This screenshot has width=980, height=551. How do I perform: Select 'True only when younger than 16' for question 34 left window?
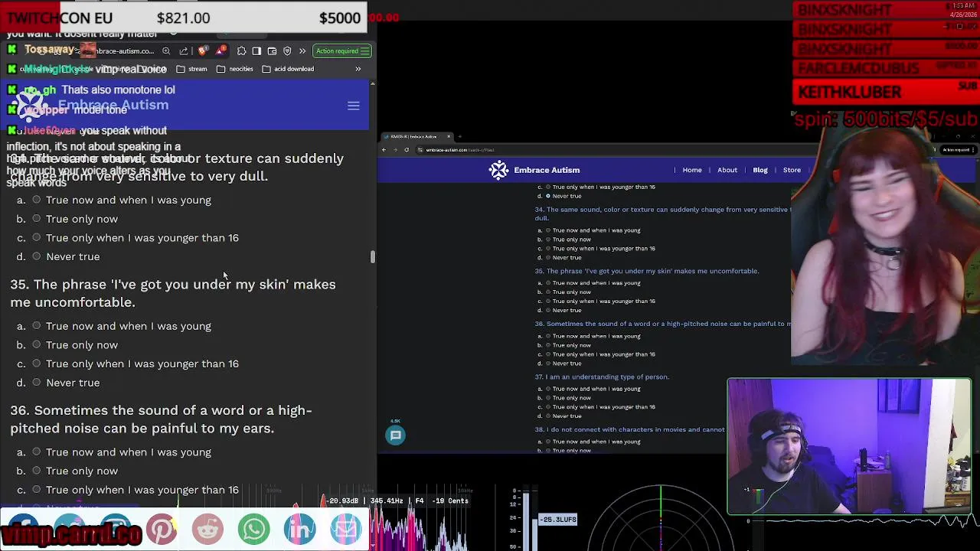(36, 237)
